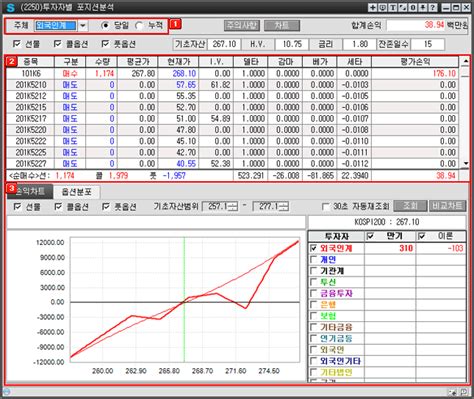Click the globe icon in status bar
This screenshot has height=399, width=474.
6,391
